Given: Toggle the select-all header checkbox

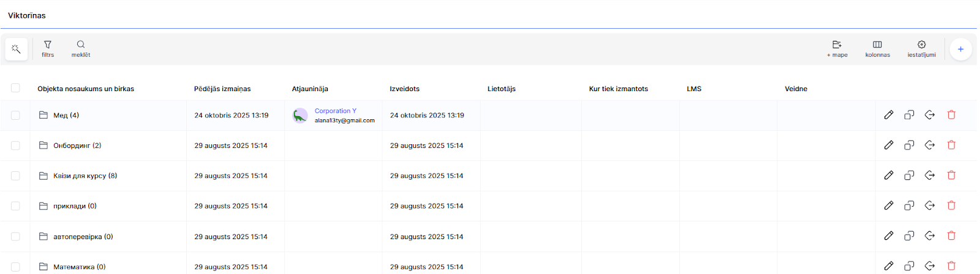Looking at the screenshot, I should coord(15,88).
